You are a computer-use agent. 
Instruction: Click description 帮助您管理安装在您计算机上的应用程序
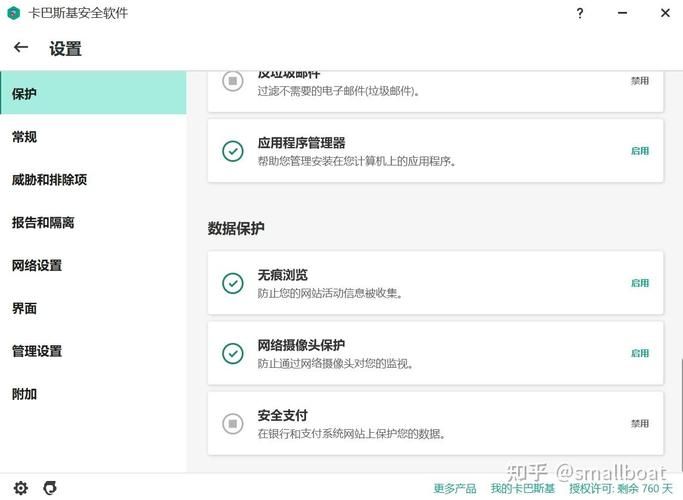point(357,162)
